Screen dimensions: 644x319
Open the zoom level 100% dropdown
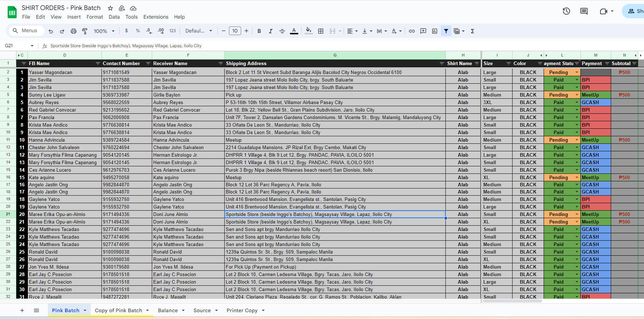tap(104, 31)
